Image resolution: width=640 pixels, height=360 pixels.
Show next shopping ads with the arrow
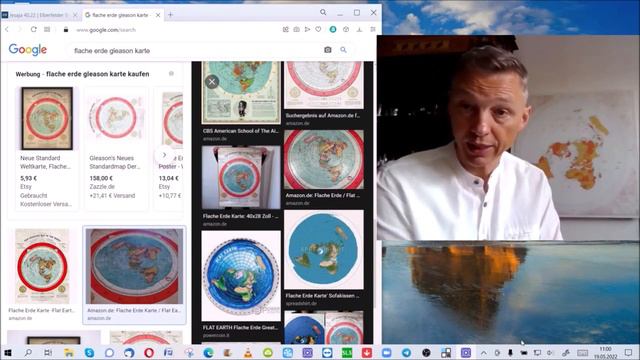point(164,155)
